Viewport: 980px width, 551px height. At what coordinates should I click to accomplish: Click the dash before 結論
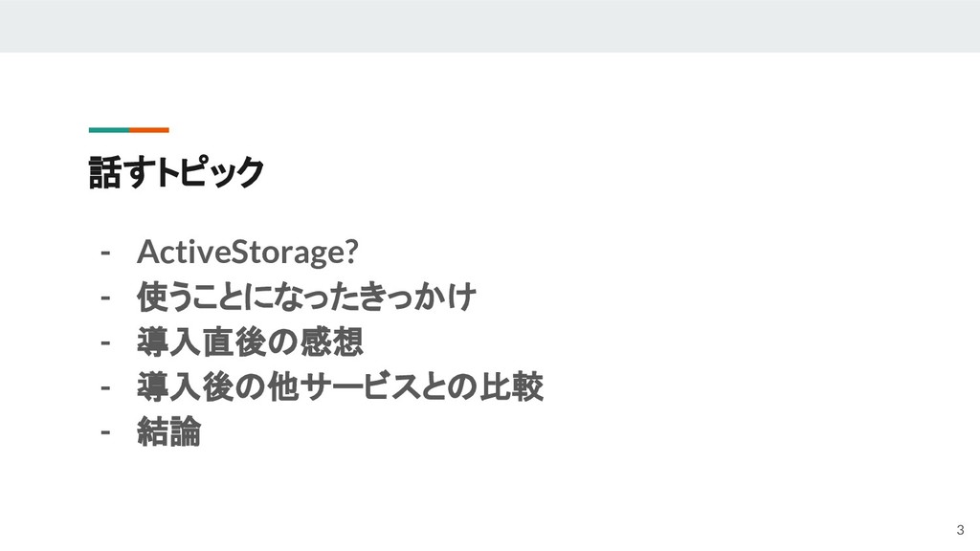106,433
